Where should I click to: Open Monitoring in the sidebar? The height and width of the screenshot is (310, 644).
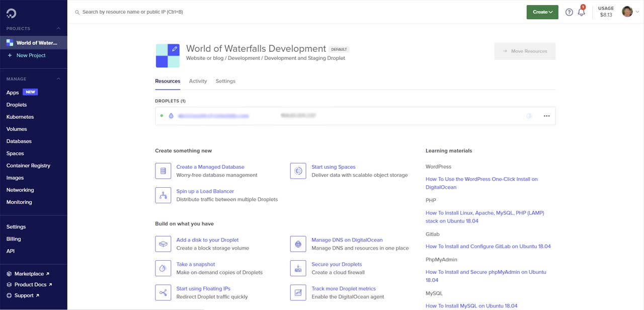click(19, 202)
